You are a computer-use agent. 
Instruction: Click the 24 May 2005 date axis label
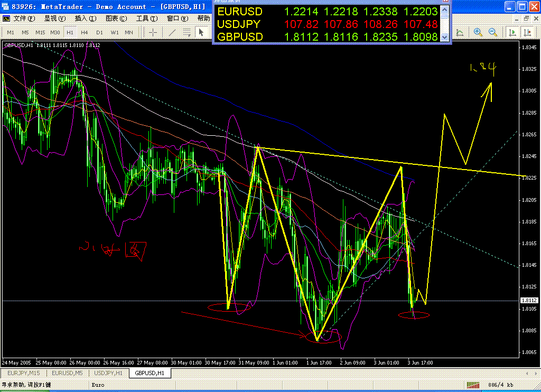tap(16, 362)
